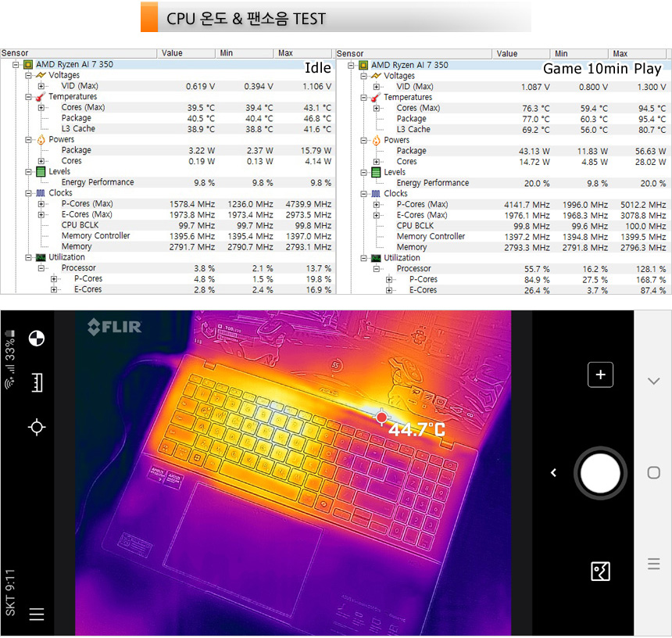Open the FLIR color palette icon
The width and height of the screenshot is (672, 638).
(x=36, y=339)
